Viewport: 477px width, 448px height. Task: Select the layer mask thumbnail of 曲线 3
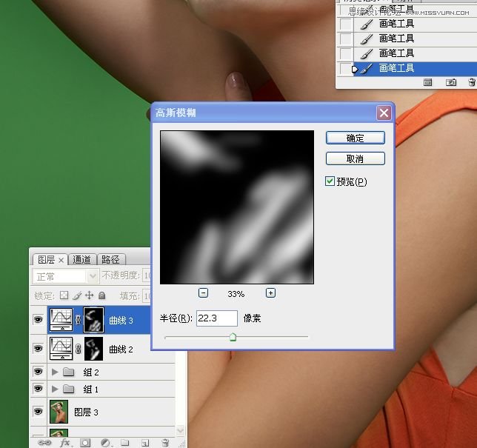point(93,320)
